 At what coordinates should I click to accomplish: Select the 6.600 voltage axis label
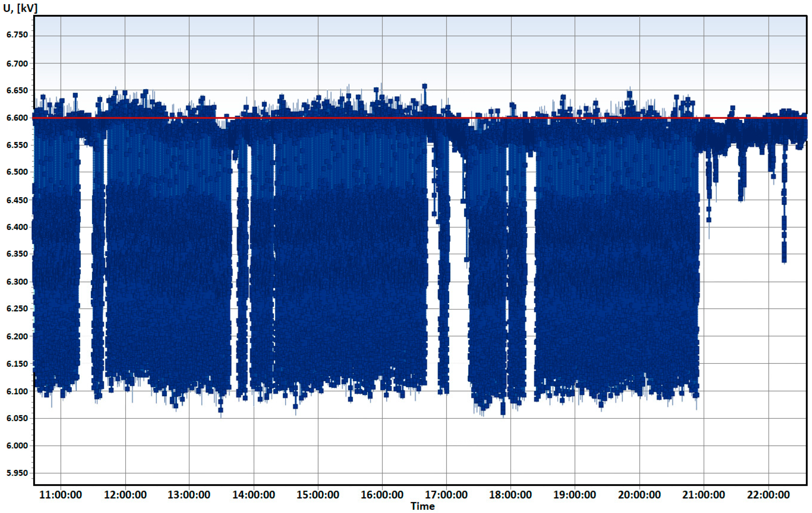(17, 118)
